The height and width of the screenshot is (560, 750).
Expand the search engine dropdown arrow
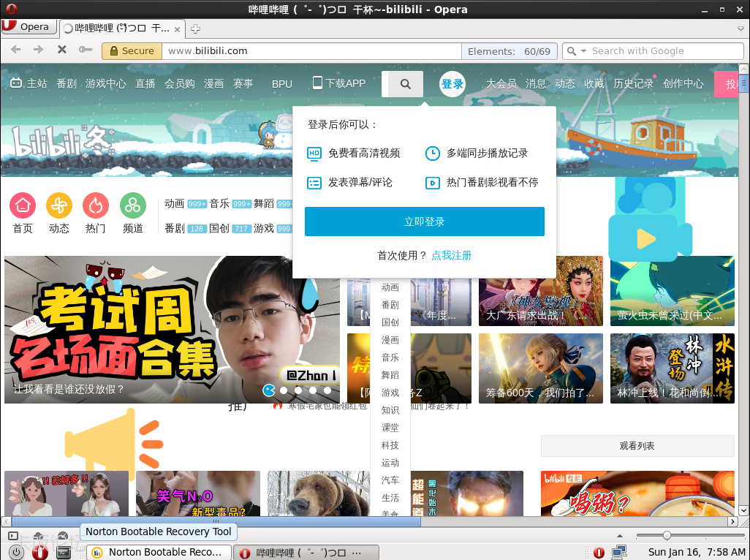(x=583, y=51)
